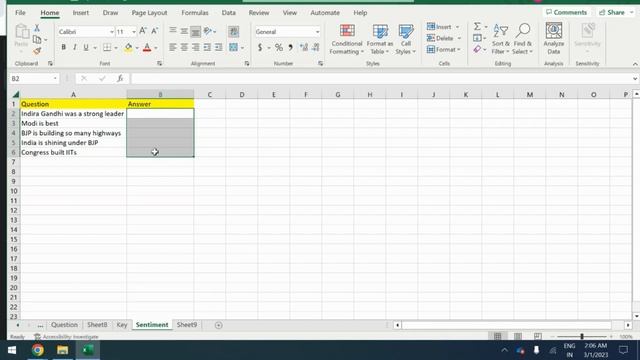
Task: Switch to the Insert ribbon tab
Action: [80, 13]
